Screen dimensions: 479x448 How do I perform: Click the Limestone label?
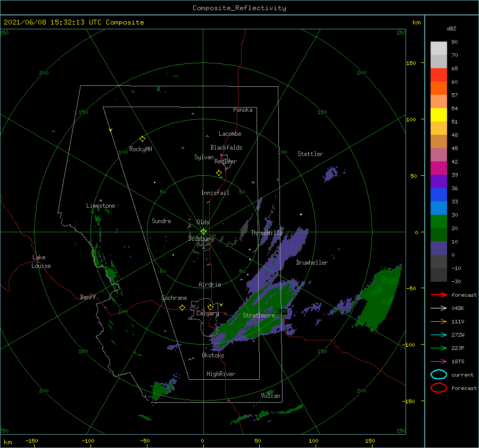[101, 206]
